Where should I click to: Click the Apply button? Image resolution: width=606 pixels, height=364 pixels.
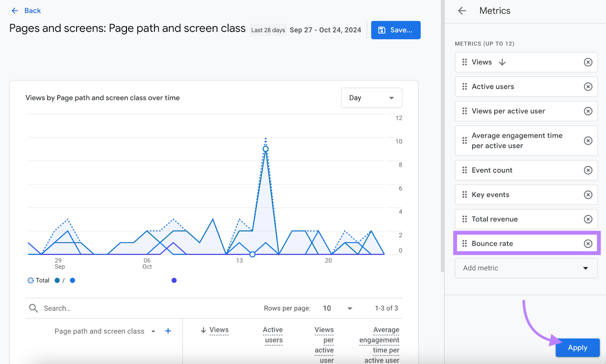[577, 348]
